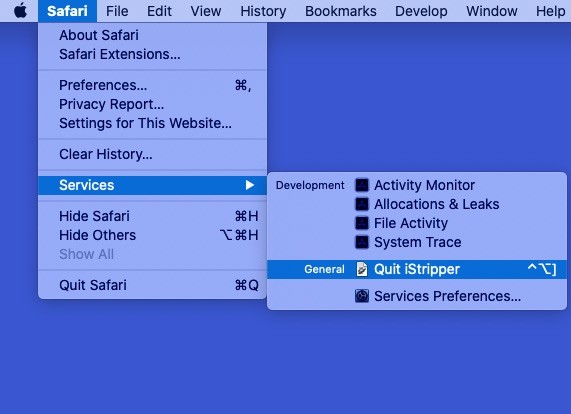This screenshot has height=414, width=571.
Task: Click the Activity Monitor service icon
Action: point(362,185)
